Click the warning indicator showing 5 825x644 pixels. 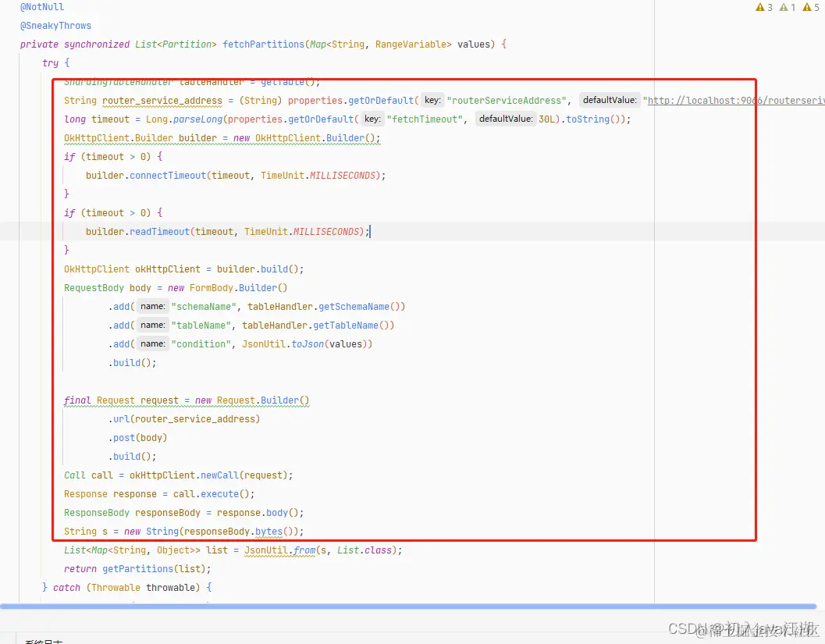pos(811,7)
